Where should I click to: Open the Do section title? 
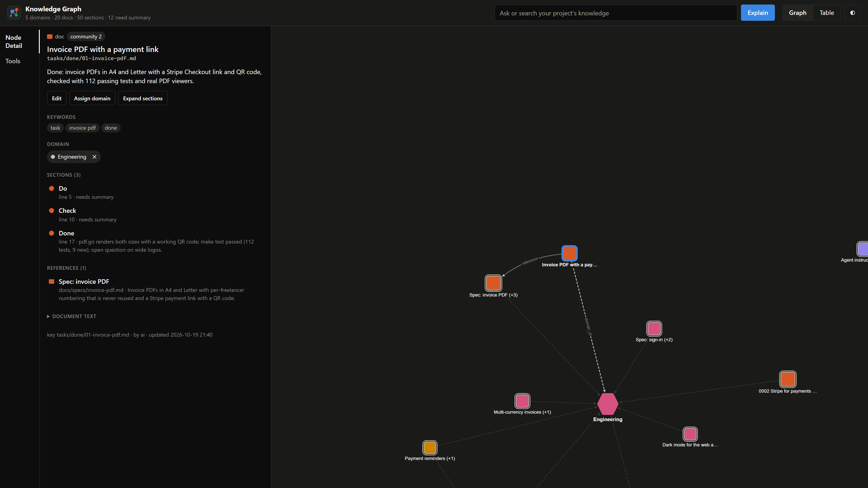pyautogui.click(x=63, y=188)
